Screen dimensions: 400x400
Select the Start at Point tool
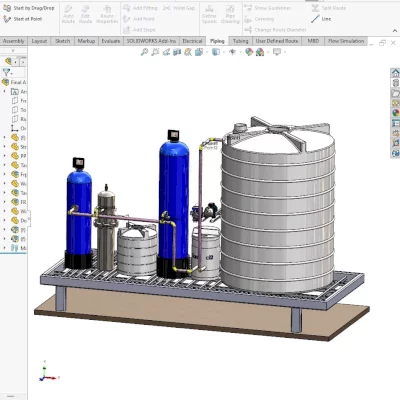tap(23, 19)
